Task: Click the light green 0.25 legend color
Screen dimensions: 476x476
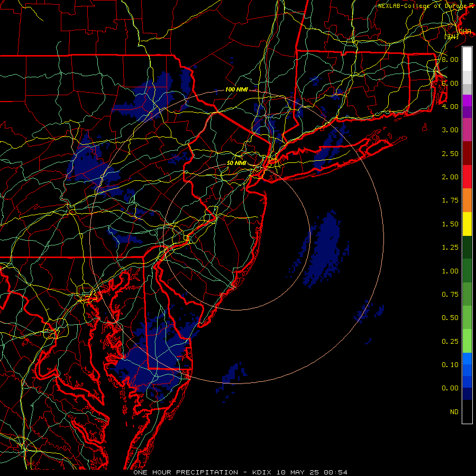Action: [467, 341]
